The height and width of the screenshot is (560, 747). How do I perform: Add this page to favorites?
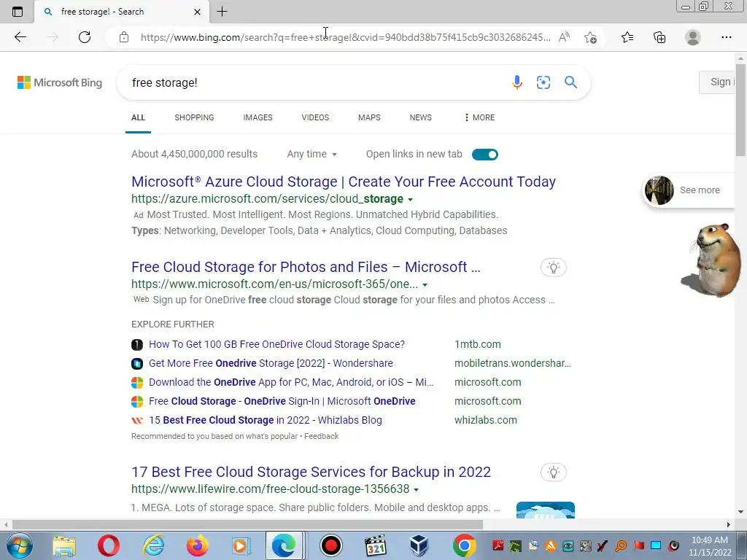point(591,37)
